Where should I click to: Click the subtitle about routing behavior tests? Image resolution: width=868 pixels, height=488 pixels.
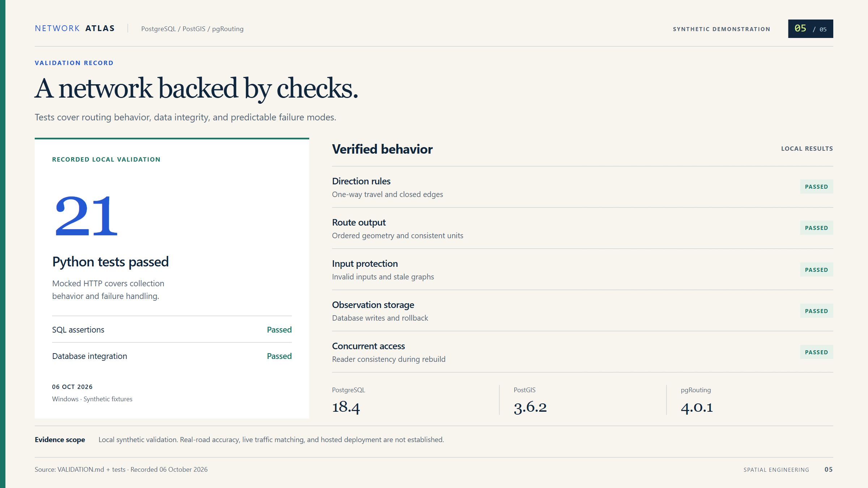[x=185, y=117]
